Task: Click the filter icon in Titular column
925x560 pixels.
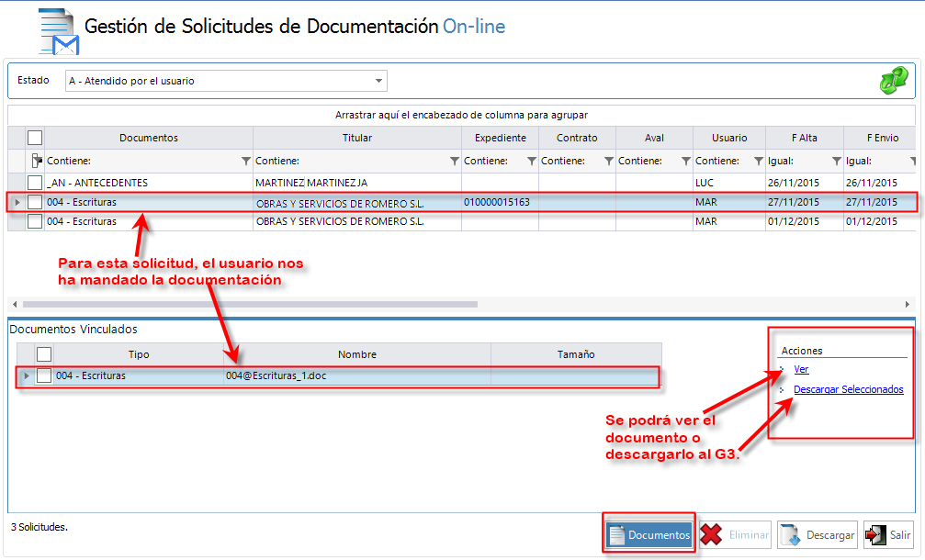Action: click(x=455, y=162)
